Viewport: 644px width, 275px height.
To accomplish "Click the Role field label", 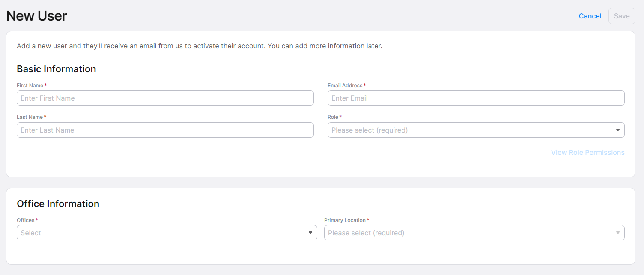I will (x=333, y=117).
